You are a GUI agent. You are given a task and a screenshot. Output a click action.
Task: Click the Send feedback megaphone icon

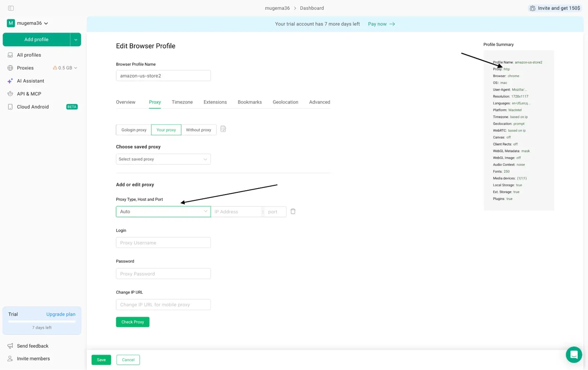10,346
